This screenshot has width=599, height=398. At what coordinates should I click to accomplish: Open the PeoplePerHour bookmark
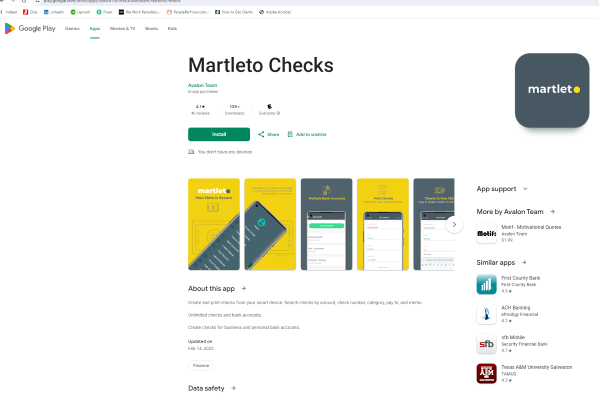tap(188, 12)
